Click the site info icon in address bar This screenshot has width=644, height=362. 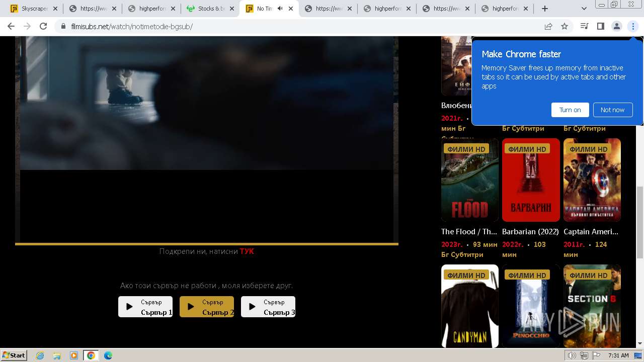pyautogui.click(x=63, y=26)
